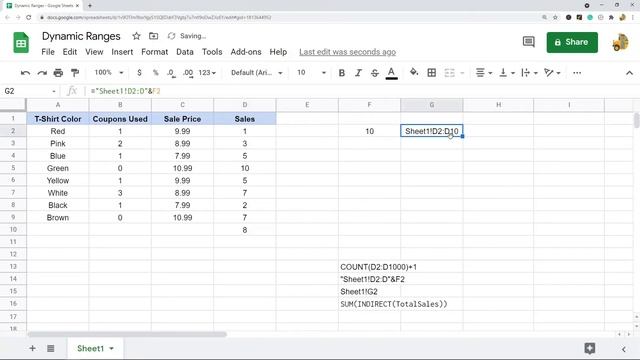
Task: Increase decimal places icon
Action: point(188,73)
